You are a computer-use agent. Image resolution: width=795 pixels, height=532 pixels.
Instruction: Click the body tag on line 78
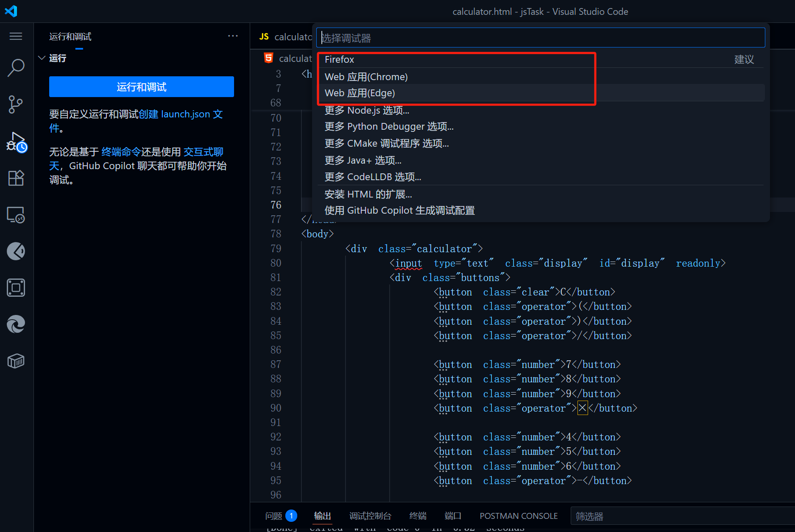coord(317,234)
